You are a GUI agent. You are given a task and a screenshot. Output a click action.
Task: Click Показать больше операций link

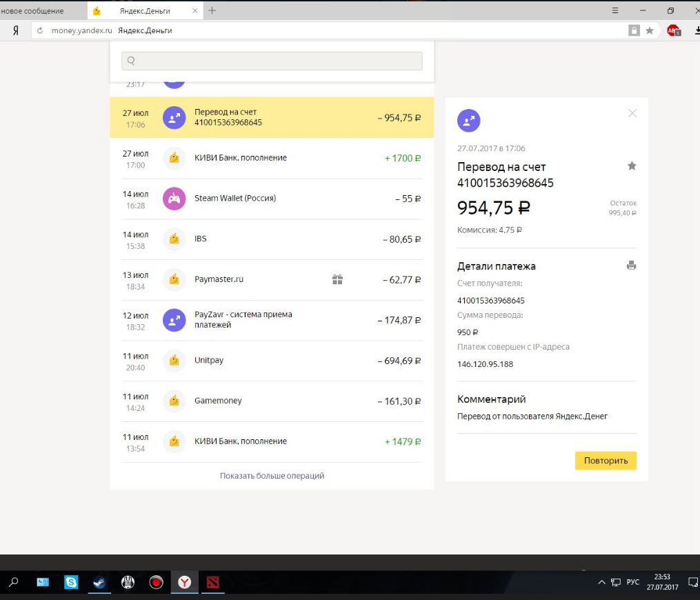tap(272, 476)
